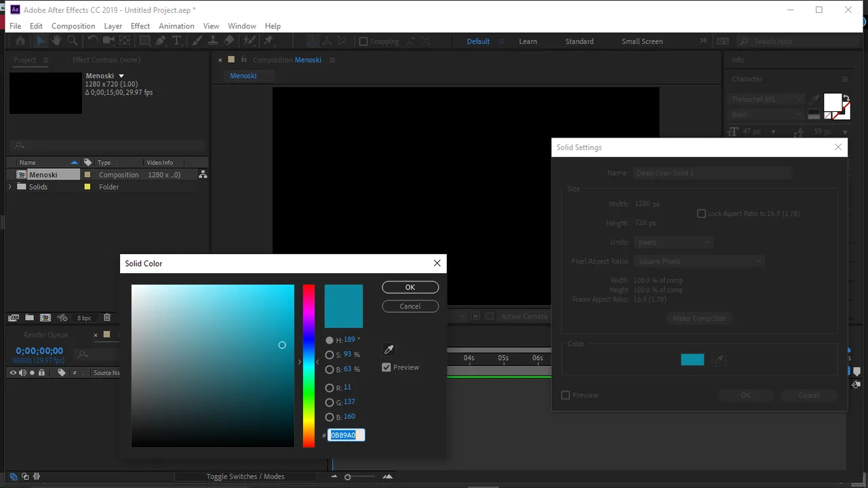This screenshot has height=488, width=868.
Task: Select the brightness B radio button
Action: (330, 369)
